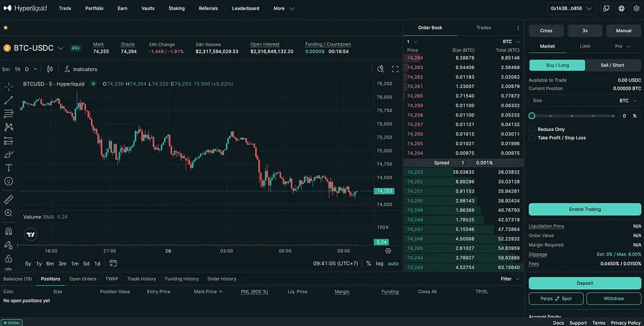Toggle lock drawing mode pencil icon

(x=9, y=245)
